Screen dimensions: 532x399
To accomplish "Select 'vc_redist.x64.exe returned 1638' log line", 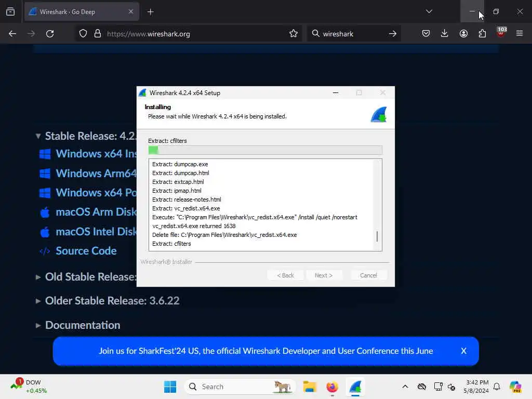I will pos(194,226).
